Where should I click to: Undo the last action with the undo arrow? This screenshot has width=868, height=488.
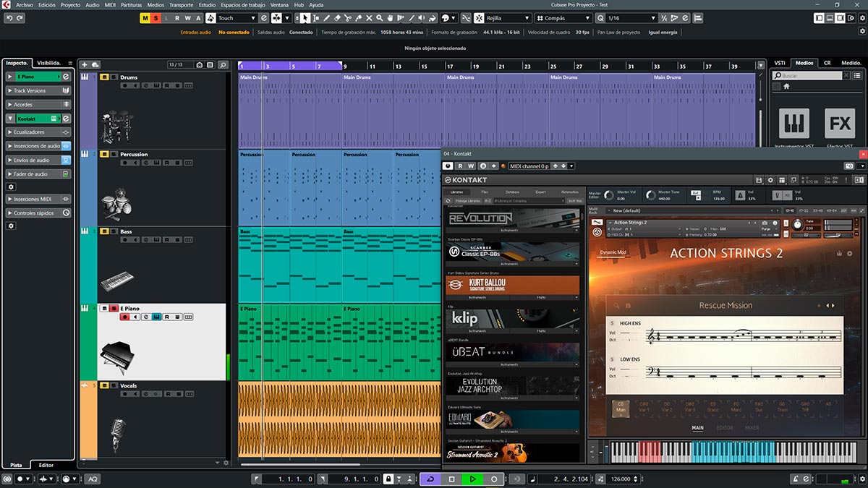tap(9, 18)
